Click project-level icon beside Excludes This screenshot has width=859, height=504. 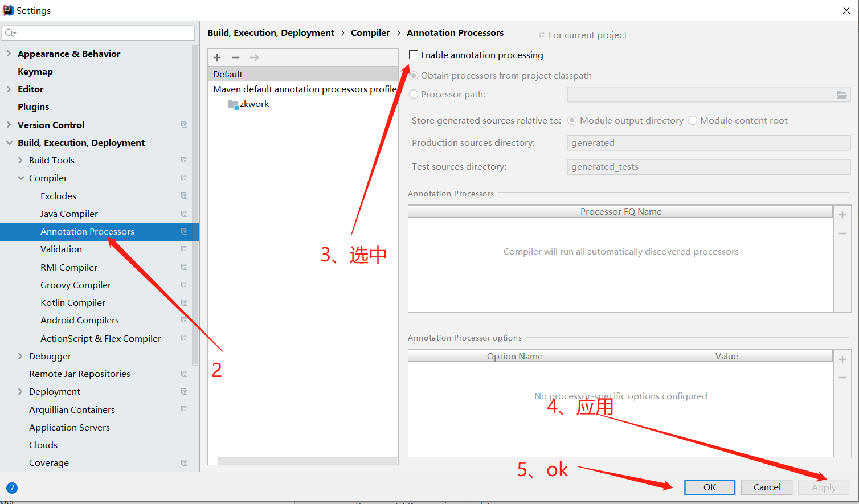pyautogui.click(x=184, y=196)
